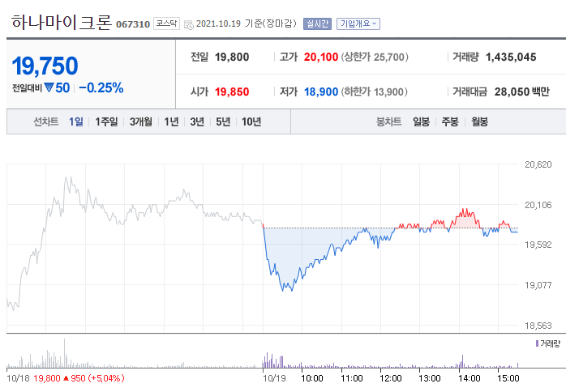Open the 기업개요 dropdown

[358, 23]
